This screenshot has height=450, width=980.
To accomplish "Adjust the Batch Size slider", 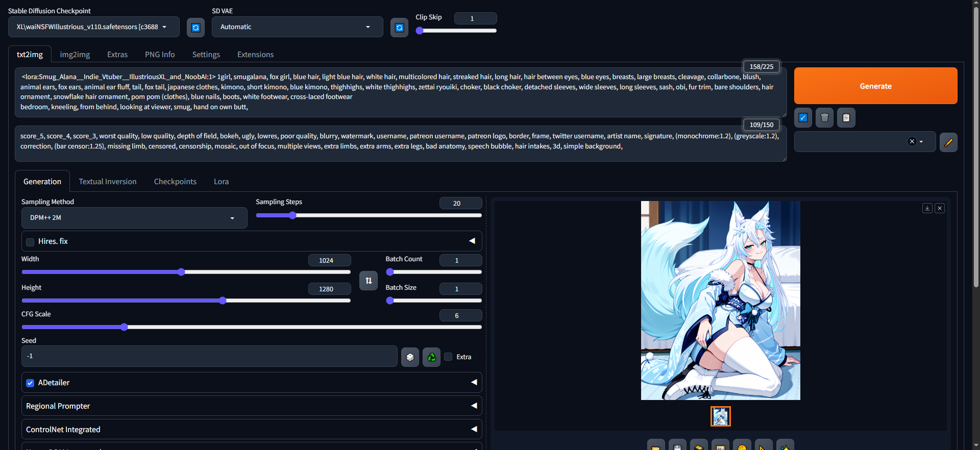I will point(434,301).
